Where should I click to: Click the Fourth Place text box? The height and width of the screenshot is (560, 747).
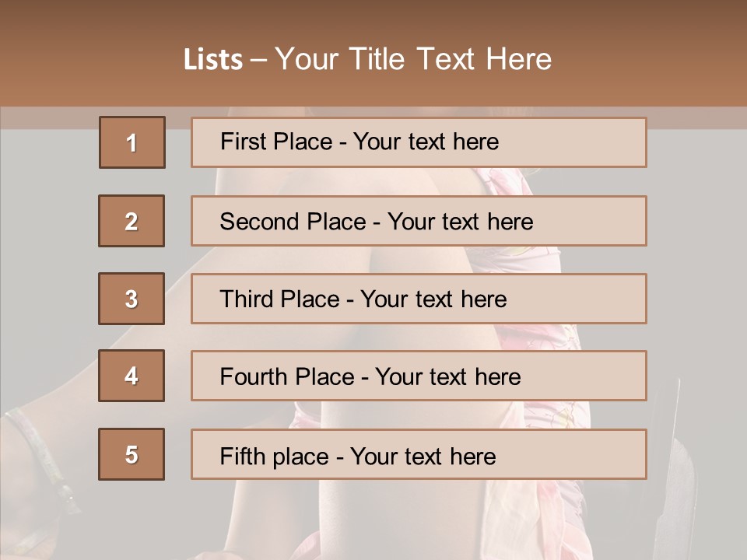tap(419, 376)
